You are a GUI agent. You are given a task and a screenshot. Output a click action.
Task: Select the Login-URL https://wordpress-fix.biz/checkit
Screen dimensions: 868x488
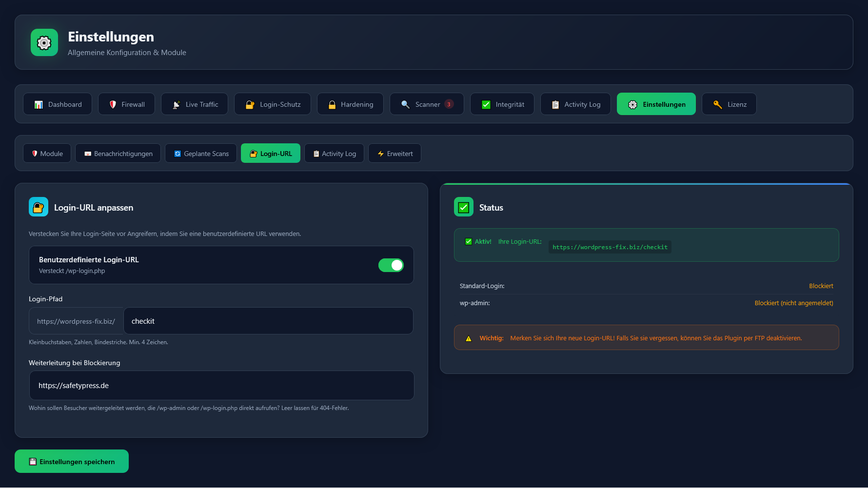point(610,247)
